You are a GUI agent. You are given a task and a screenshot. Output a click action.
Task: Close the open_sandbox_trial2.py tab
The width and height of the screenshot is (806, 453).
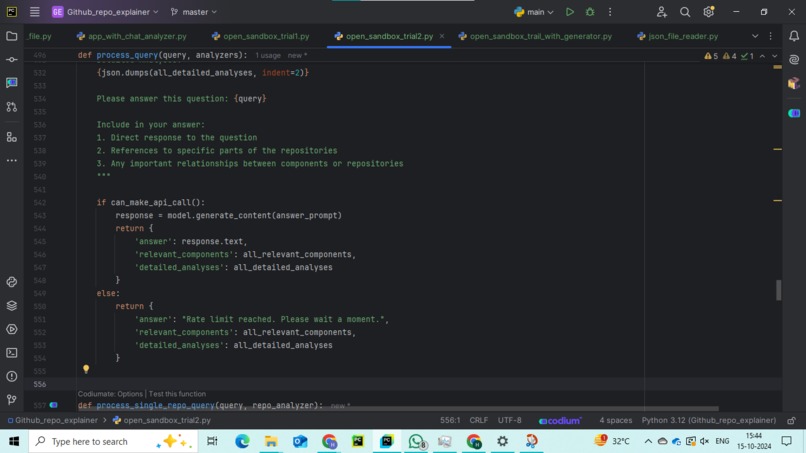pyautogui.click(x=442, y=36)
